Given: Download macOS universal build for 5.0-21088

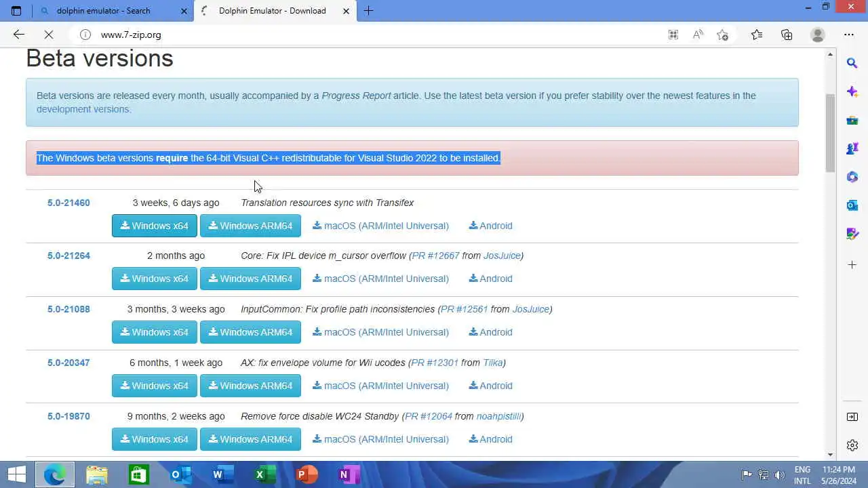Looking at the screenshot, I should 380,332.
